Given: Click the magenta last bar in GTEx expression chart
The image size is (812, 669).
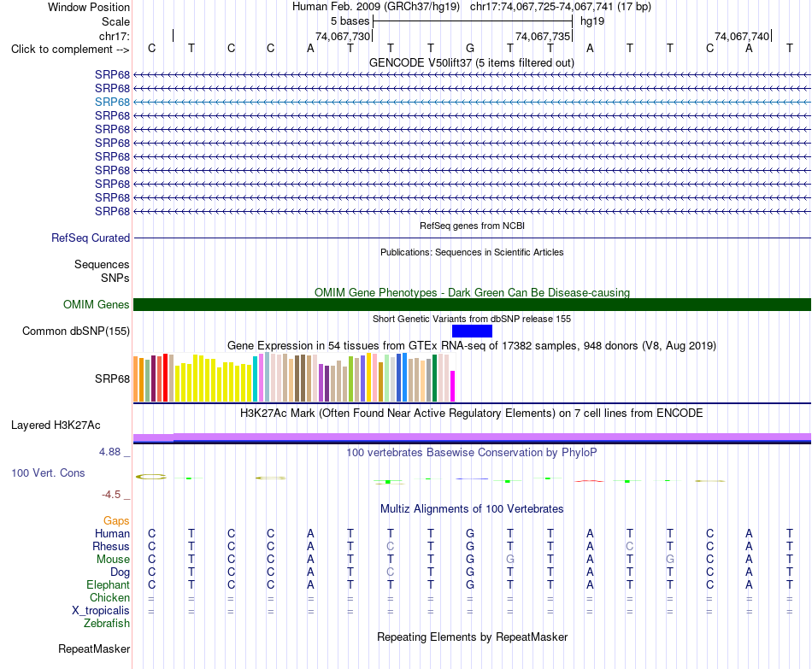Looking at the screenshot, I should coord(453,385).
